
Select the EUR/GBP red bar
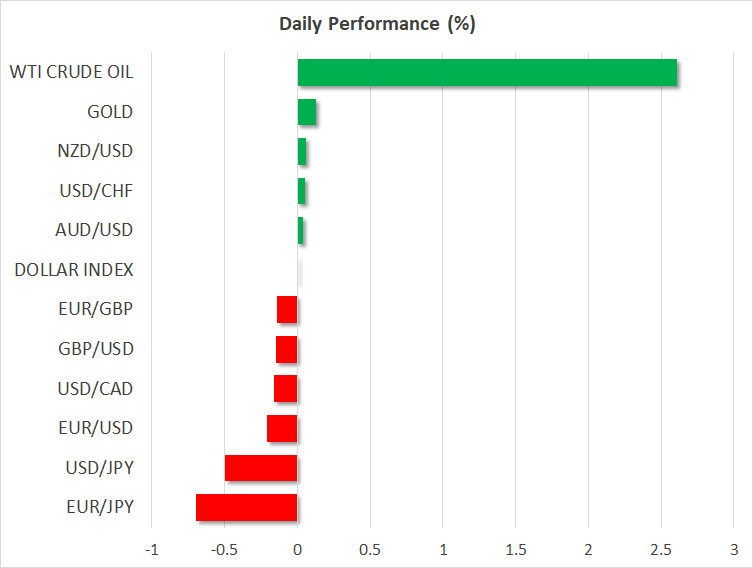287,310
